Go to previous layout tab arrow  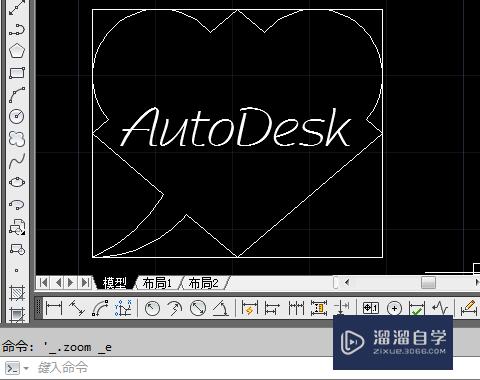click(x=58, y=283)
